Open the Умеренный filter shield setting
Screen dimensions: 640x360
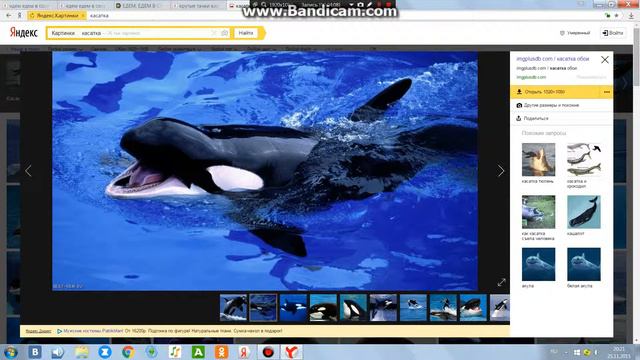[x=575, y=33]
